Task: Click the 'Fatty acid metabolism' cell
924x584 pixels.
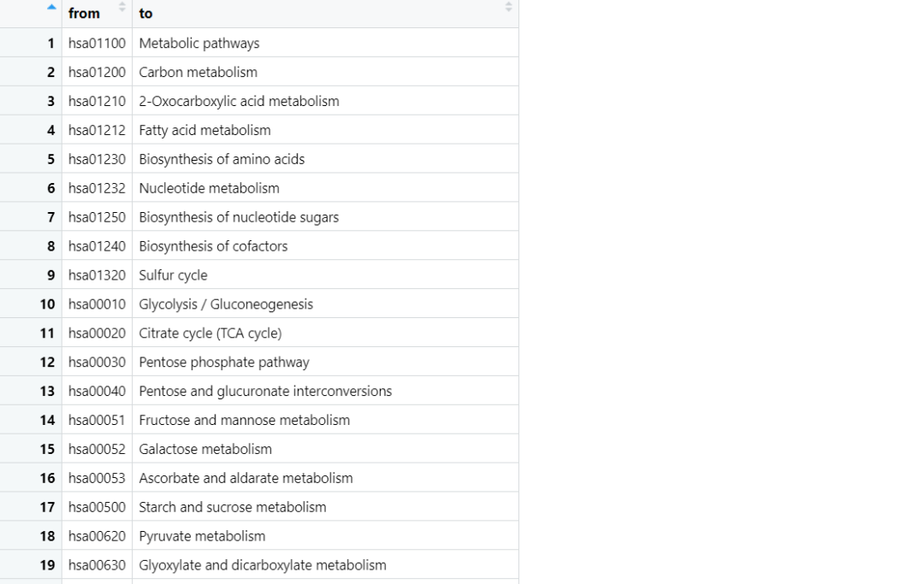Action: (204, 130)
